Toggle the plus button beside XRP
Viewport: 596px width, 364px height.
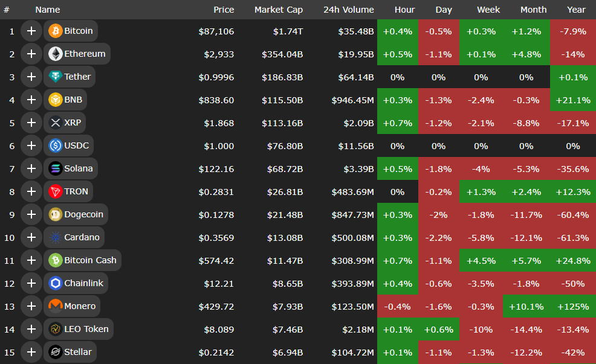(31, 123)
